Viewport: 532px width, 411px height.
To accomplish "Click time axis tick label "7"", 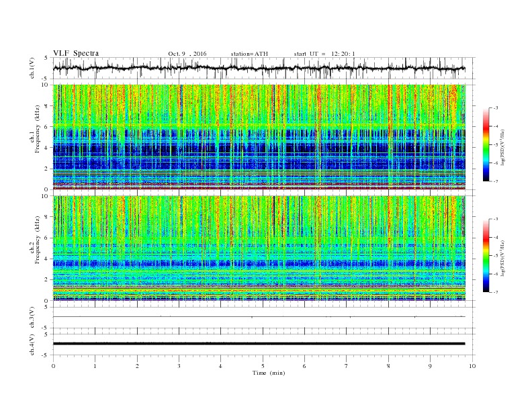I will [x=347, y=366].
